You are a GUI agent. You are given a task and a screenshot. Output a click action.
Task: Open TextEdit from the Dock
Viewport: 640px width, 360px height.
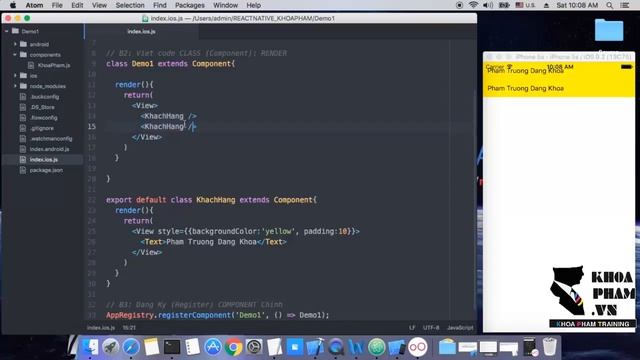click(274, 347)
